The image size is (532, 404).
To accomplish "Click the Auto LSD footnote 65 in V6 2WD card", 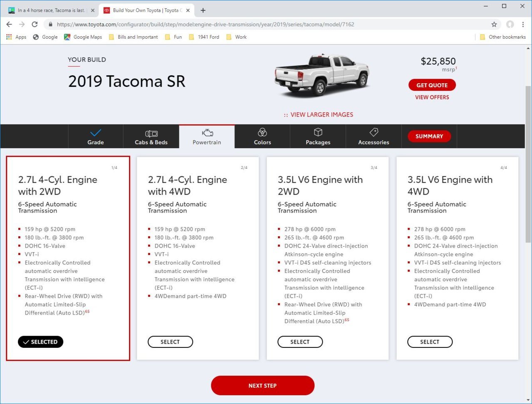I will pyautogui.click(x=347, y=320).
